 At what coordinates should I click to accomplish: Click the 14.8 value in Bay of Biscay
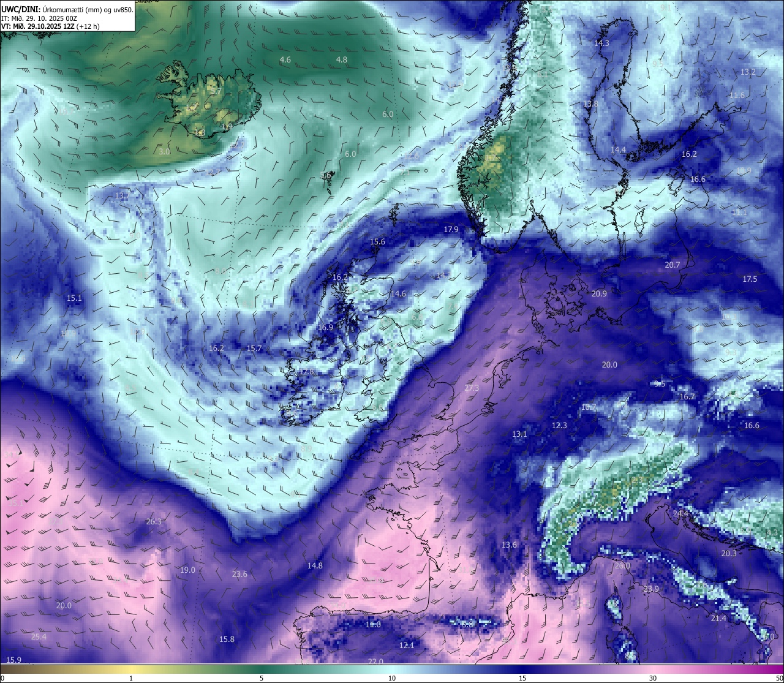[x=315, y=565]
